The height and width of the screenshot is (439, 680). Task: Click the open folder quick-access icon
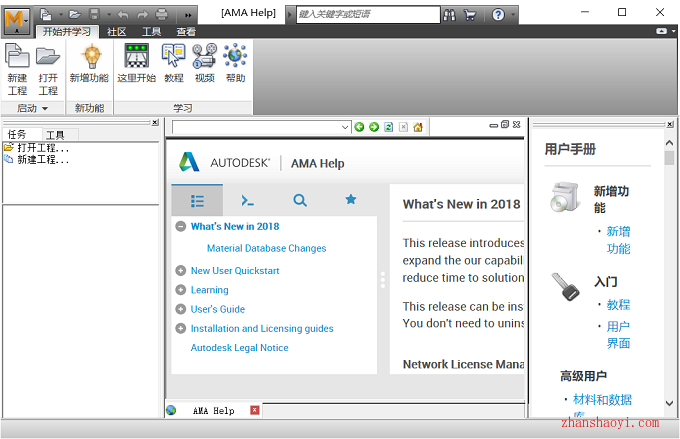75,15
